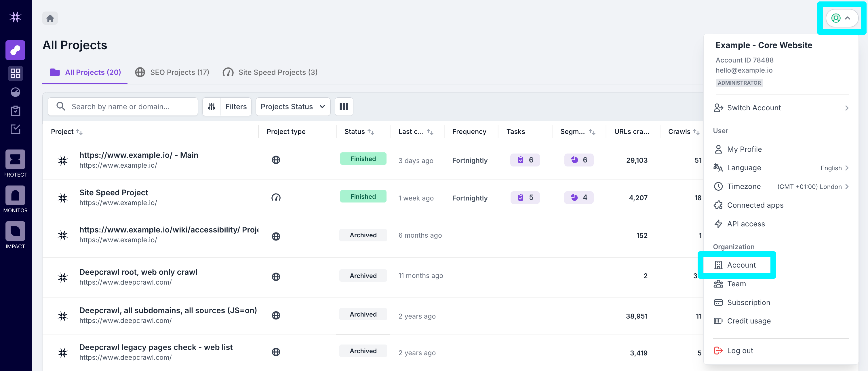Click tasks badge showing 6 for Main project

point(525,160)
